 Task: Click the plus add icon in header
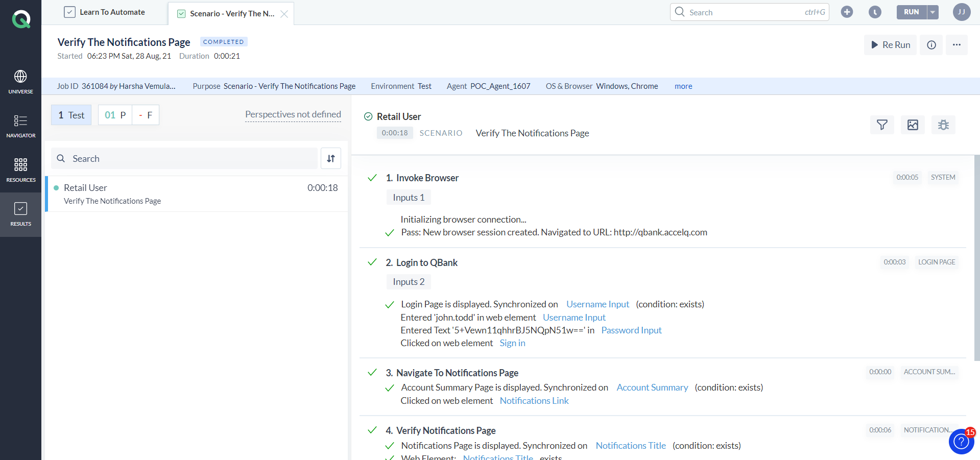(847, 12)
